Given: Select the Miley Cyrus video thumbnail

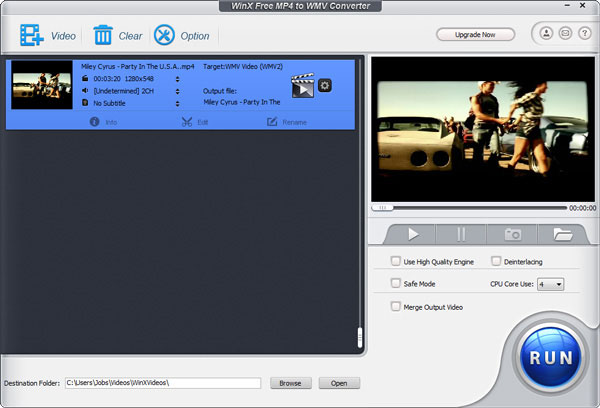Looking at the screenshot, I should (x=42, y=85).
